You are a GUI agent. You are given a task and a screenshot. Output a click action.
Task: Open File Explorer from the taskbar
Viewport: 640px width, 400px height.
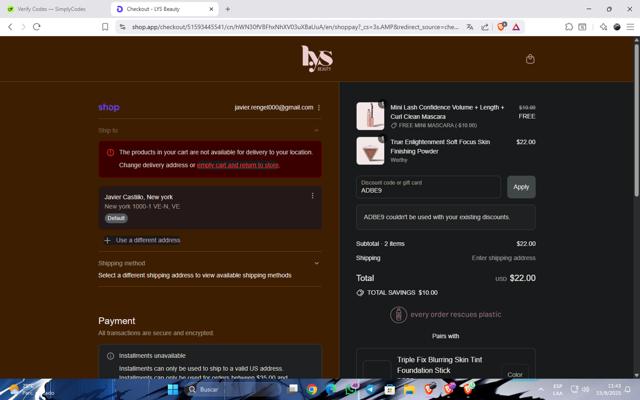409,390
